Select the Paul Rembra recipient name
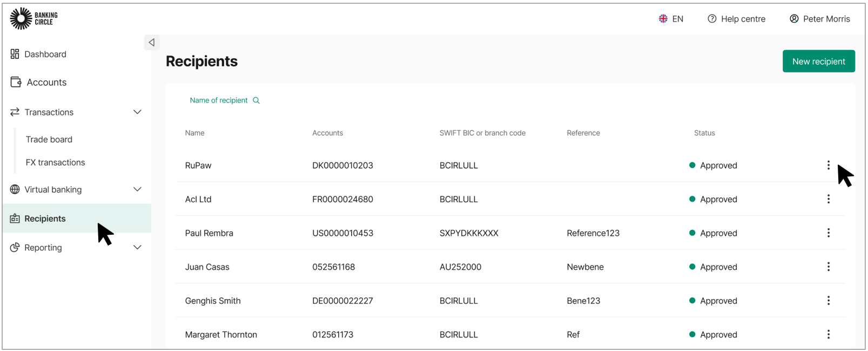 point(209,233)
